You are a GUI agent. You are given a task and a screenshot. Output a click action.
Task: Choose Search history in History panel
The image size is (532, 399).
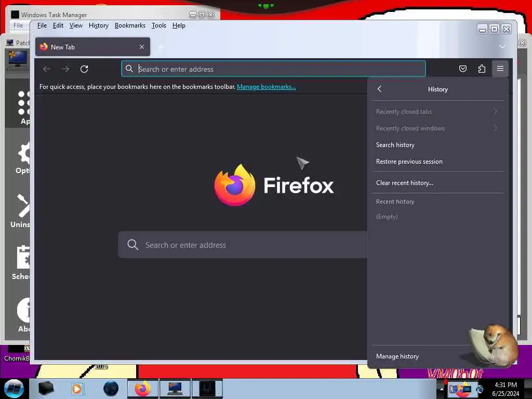437,145
